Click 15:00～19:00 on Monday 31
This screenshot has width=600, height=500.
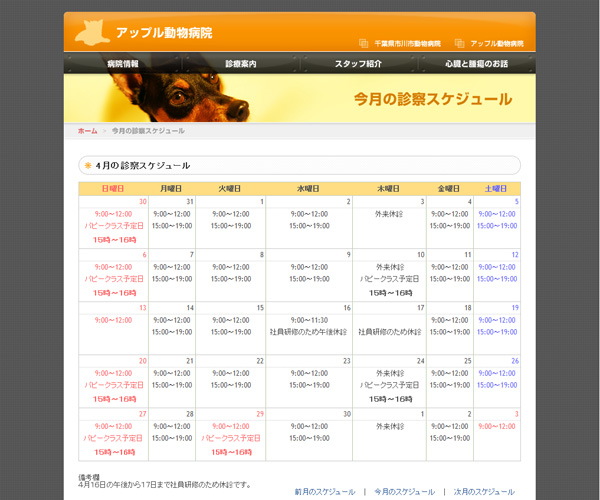(x=172, y=226)
